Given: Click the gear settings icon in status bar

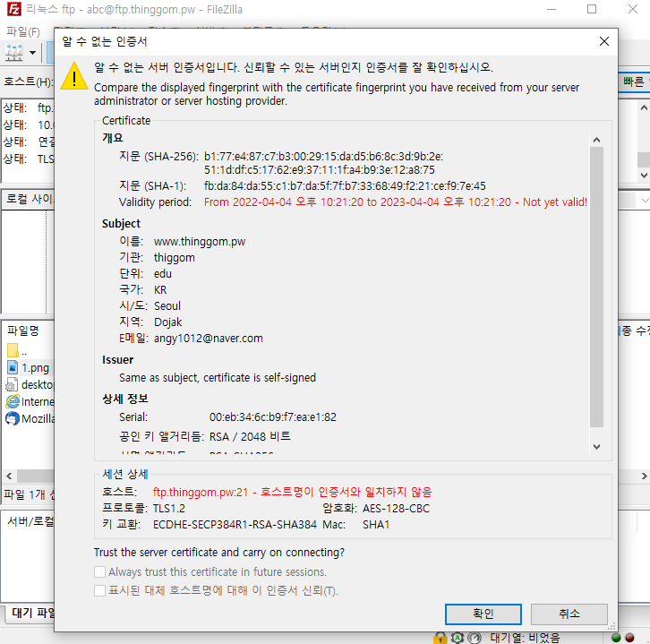Looking at the screenshot, I should (458, 638).
